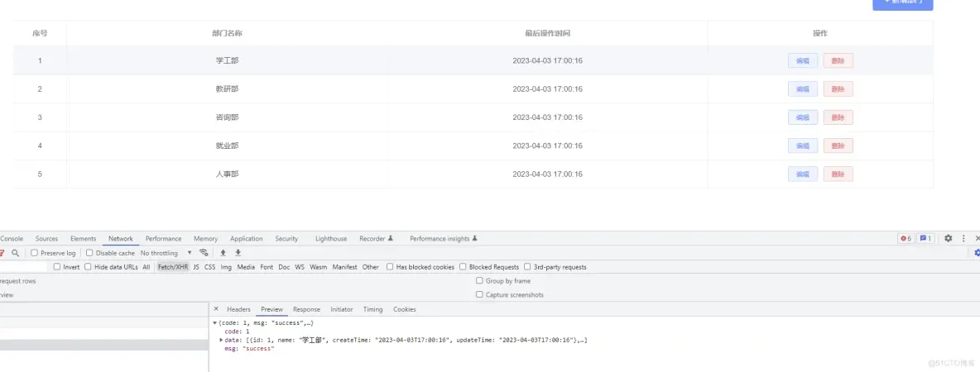Collapse the root JSON response object
This screenshot has width=980, height=372.
coord(215,322)
